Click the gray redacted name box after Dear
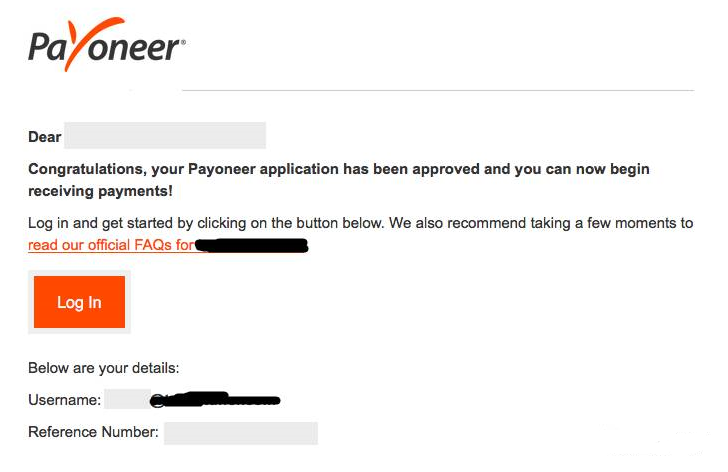 (x=165, y=136)
